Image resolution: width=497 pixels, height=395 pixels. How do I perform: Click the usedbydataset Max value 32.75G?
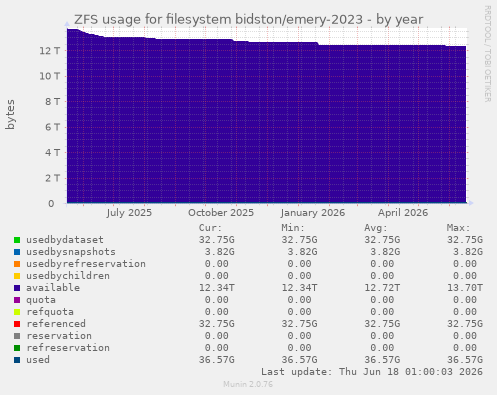465,240
